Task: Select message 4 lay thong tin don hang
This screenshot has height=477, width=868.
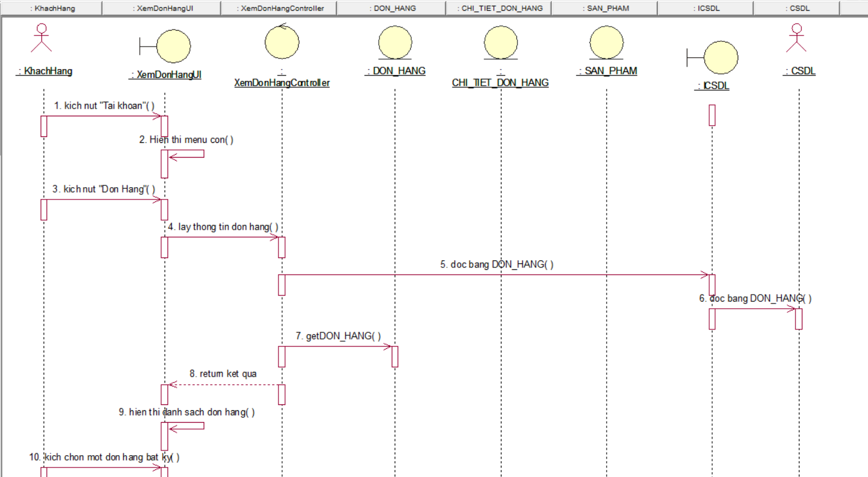Action: pyautogui.click(x=223, y=227)
